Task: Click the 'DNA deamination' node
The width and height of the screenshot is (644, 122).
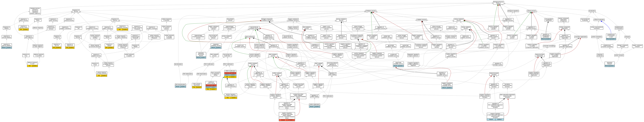Action: pos(202,74)
